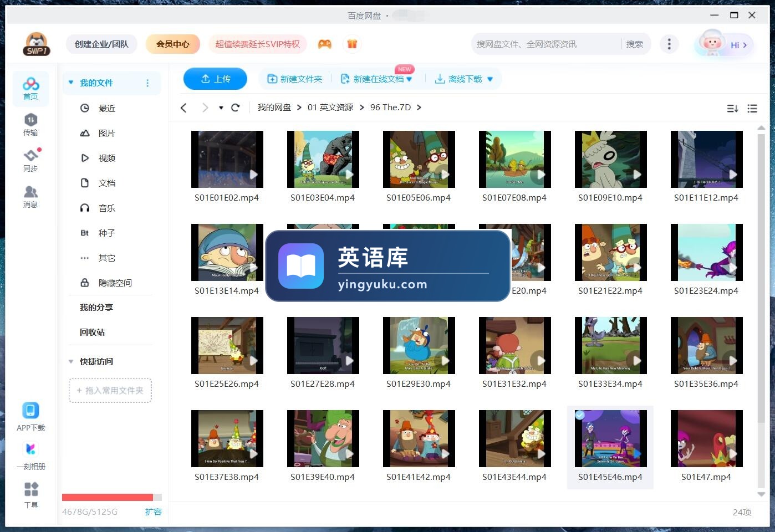Click the S01E33E34.mp4 file name
The width and height of the screenshot is (775, 532).
(610, 384)
